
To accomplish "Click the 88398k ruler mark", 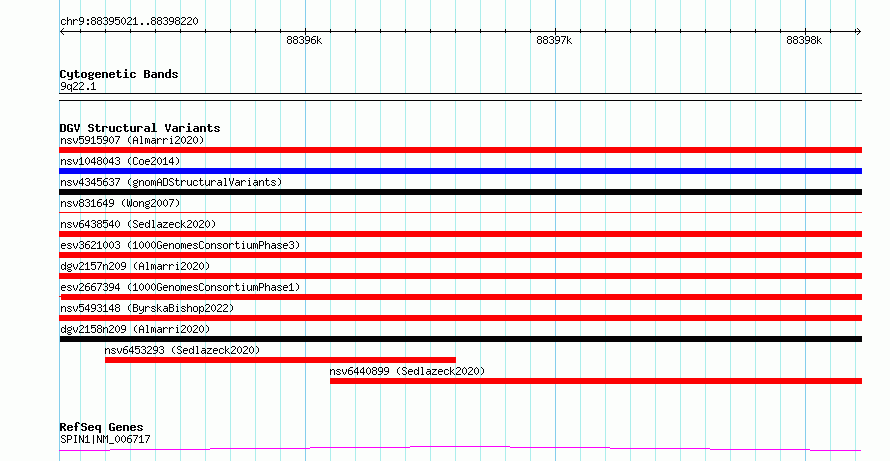I will click(804, 40).
